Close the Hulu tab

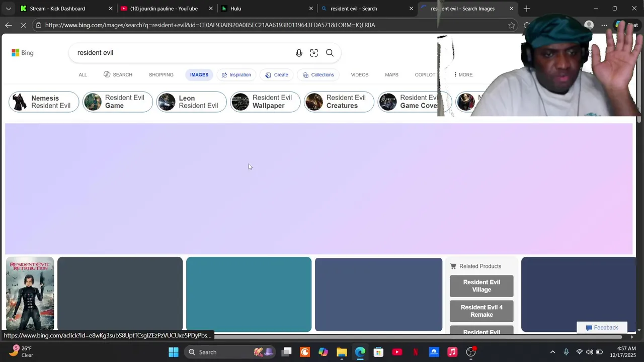[x=311, y=9]
